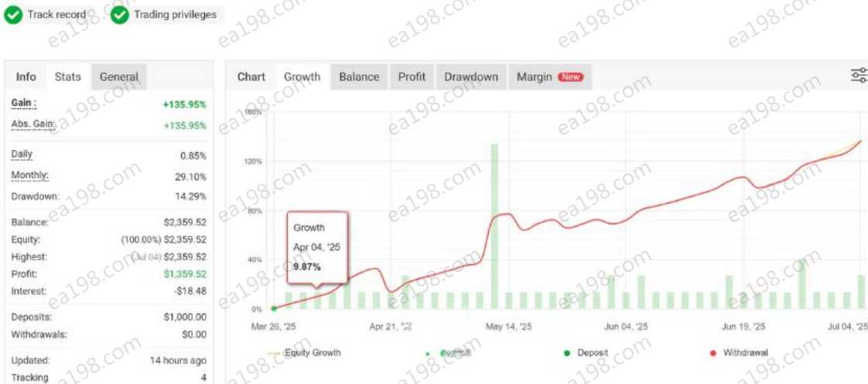Click the underlined Monthly label
This screenshot has height=384, width=868.
pos(29,175)
